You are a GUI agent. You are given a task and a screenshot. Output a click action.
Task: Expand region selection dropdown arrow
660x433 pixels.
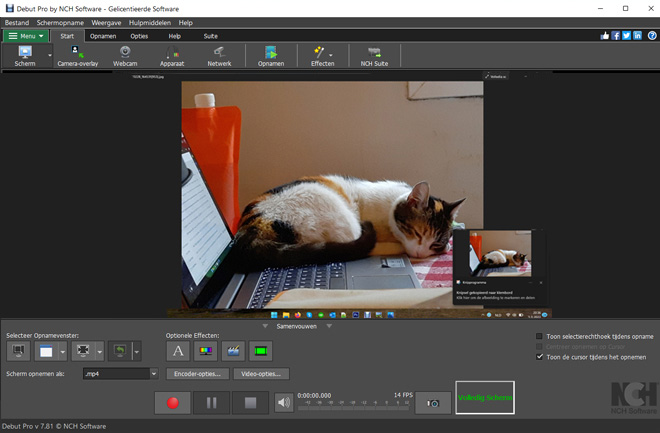click(x=99, y=351)
